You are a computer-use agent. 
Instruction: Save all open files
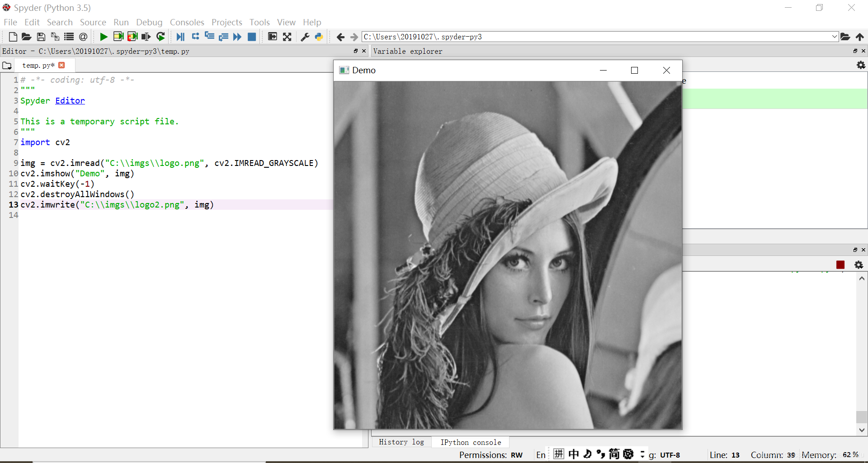(x=55, y=37)
